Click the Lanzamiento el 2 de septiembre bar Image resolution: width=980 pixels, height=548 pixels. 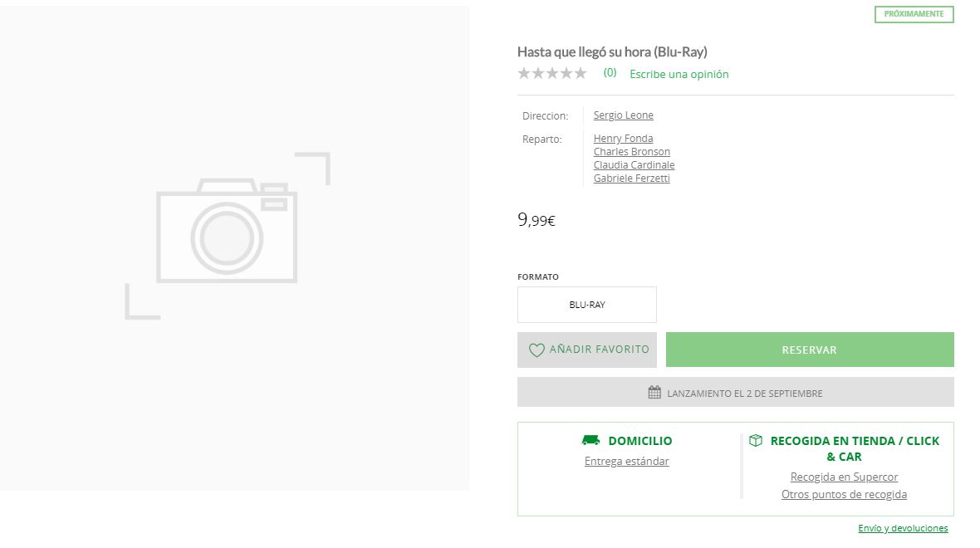coord(736,393)
